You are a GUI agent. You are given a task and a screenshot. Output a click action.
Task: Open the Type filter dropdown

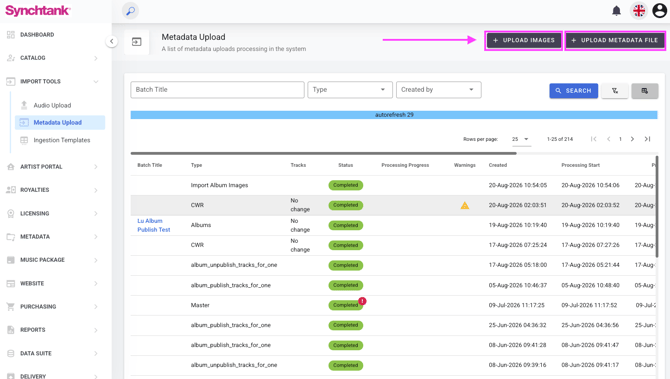pyautogui.click(x=350, y=90)
